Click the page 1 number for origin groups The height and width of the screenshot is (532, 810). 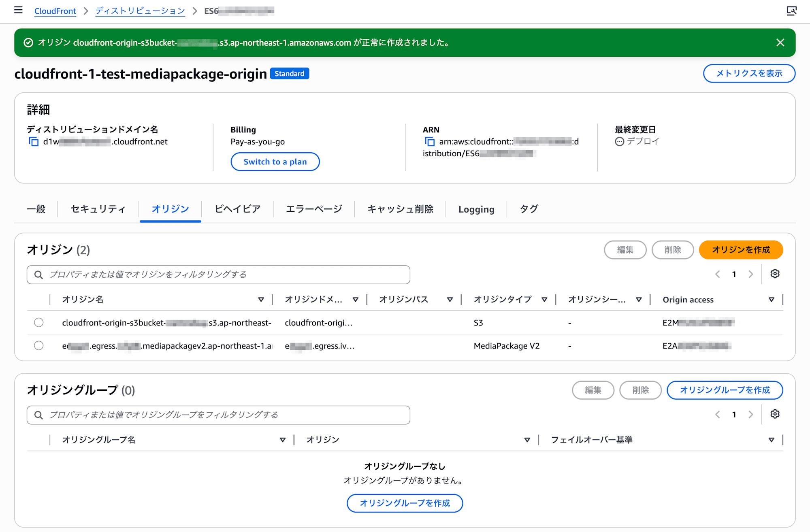734,414
